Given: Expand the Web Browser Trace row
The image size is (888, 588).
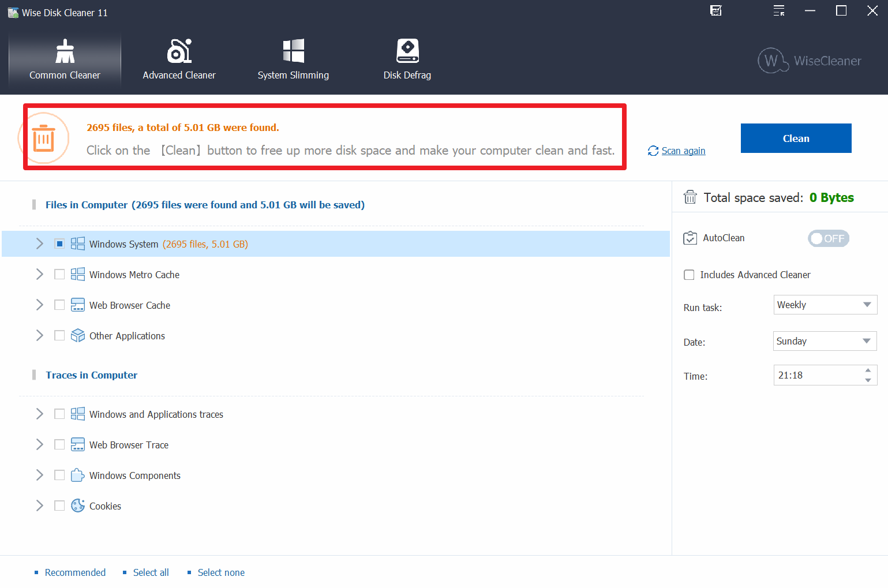Looking at the screenshot, I should click(39, 444).
